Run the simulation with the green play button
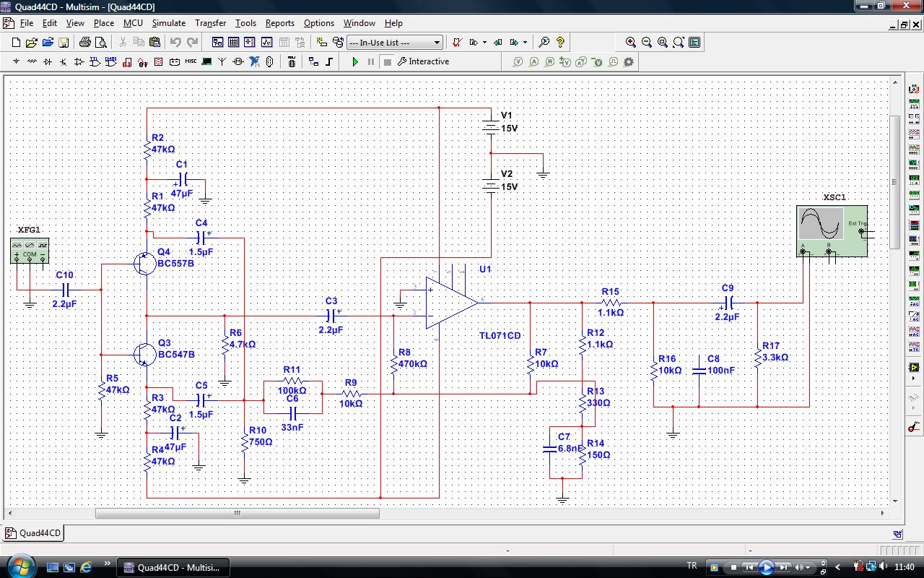This screenshot has width=924, height=578. click(355, 62)
